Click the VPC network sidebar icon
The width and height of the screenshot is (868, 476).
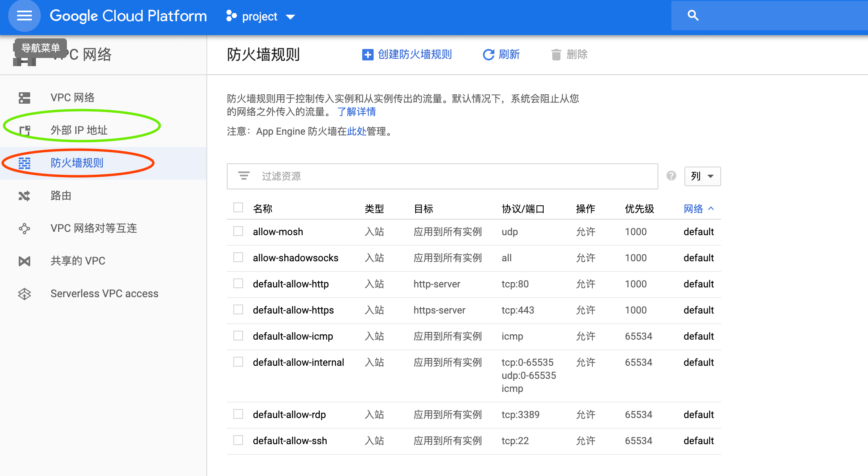(x=24, y=98)
